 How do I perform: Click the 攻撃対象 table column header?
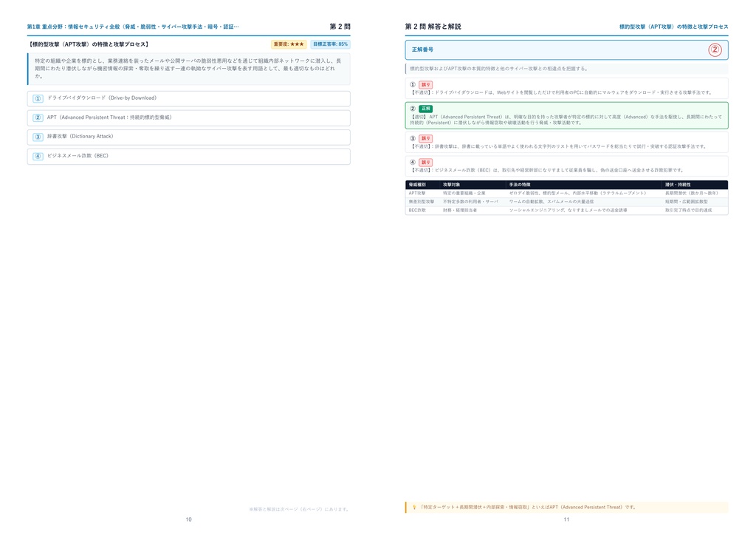coord(451,185)
